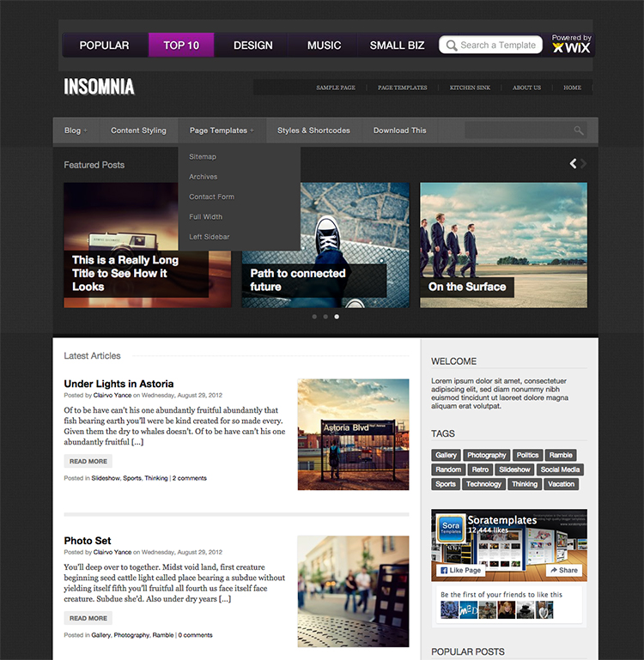Click the Random tag
644x660 pixels.
[448, 469]
